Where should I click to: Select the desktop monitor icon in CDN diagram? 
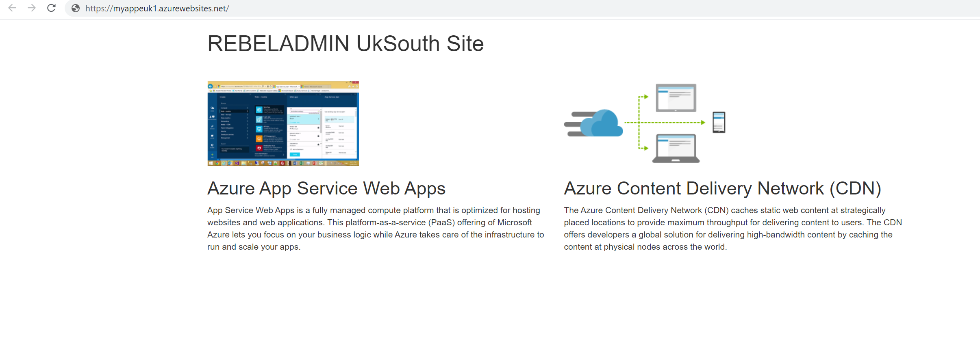click(676, 97)
